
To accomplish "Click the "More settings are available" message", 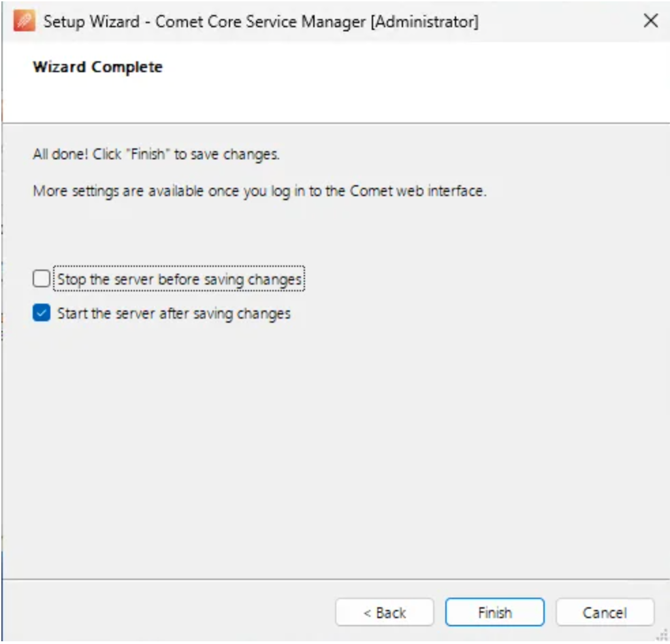I will pyautogui.click(x=259, y=191).
